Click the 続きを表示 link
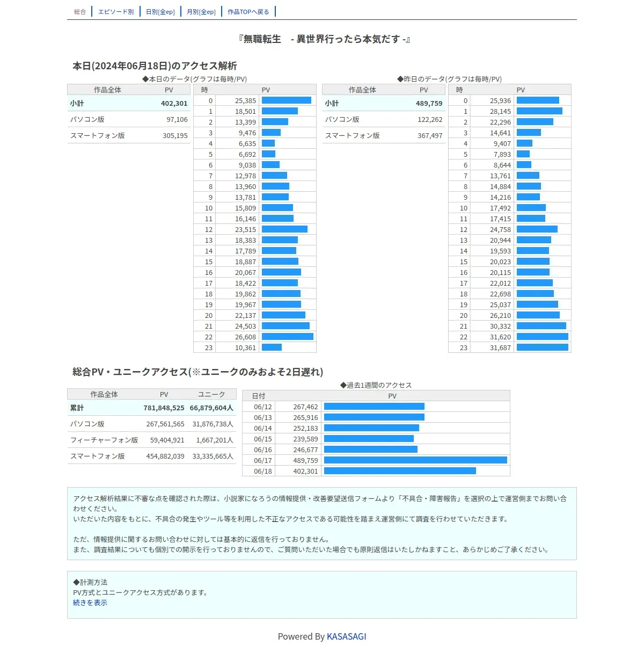The image size is (644, 645). [x=90, y=603]
